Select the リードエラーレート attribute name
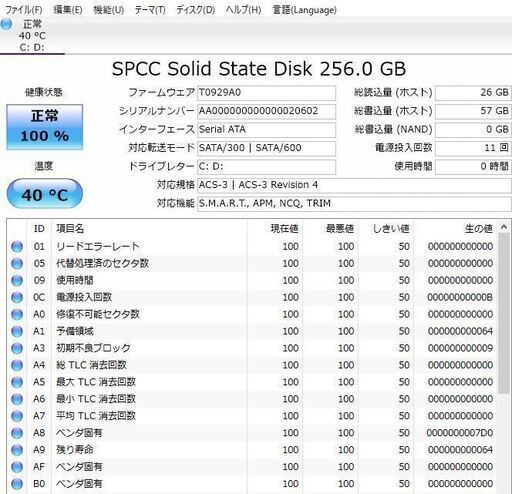 tap(98, 247)
